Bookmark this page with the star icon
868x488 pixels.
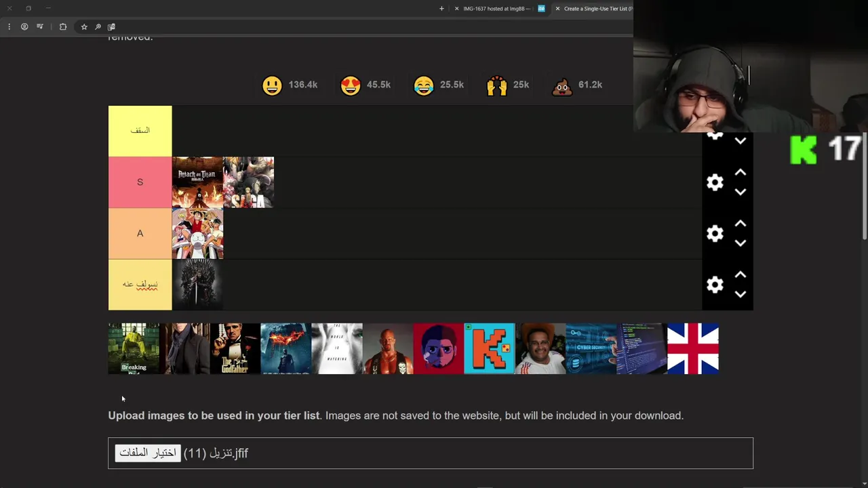pyautogui.click(x=84, y=26)
